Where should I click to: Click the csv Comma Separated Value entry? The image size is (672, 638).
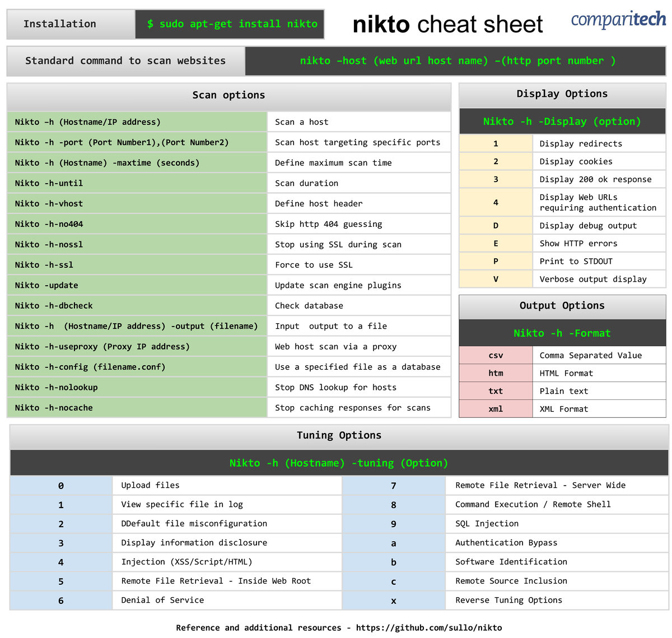495,355
